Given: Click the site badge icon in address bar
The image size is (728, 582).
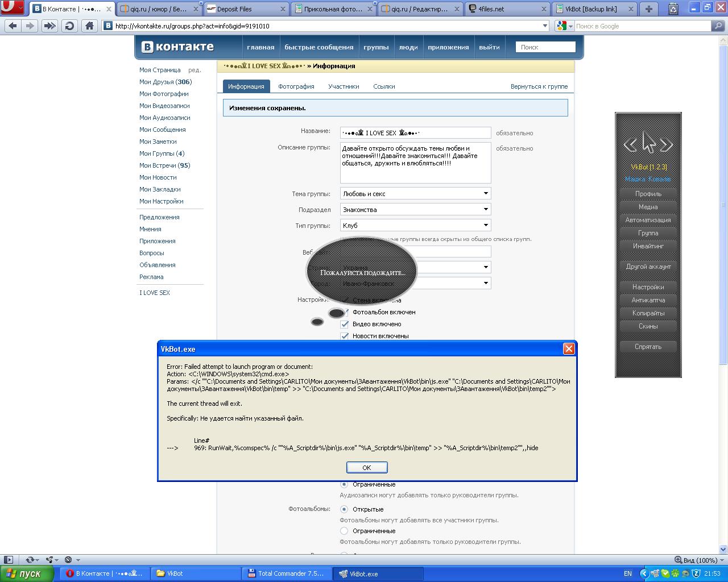Looking at the screenshot, I should coord(108,26).
